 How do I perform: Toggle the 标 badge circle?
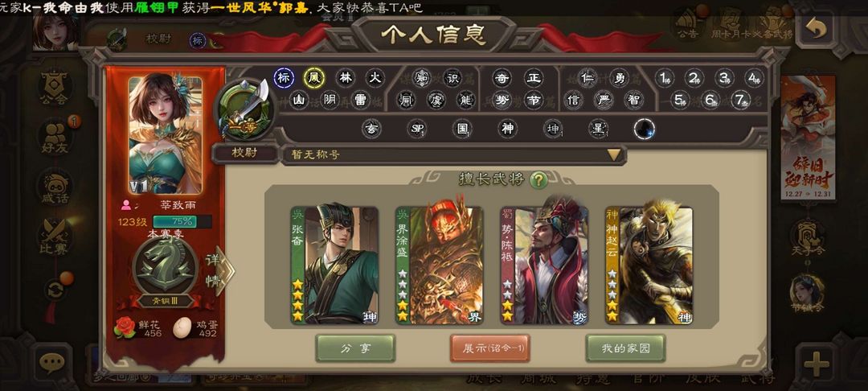(x=284, y=78)
